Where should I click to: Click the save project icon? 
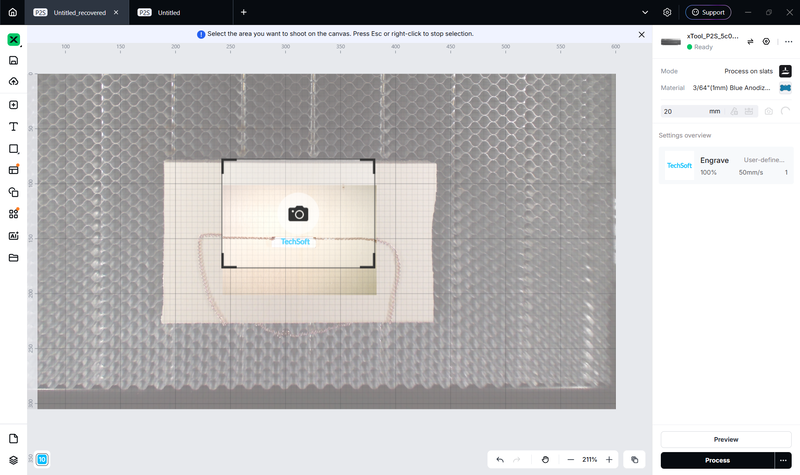[13, 60]
